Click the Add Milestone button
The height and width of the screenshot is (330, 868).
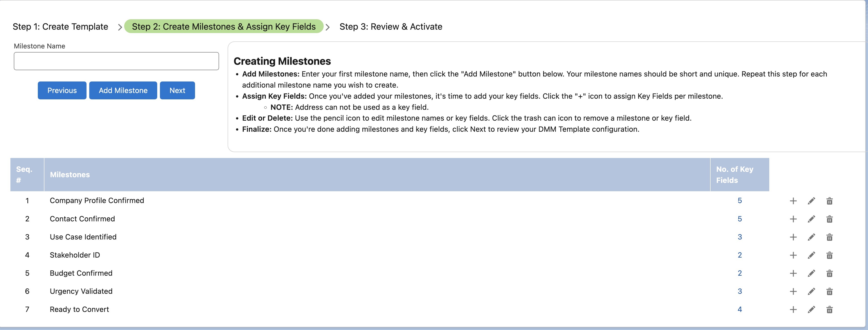tap(123, 90)
